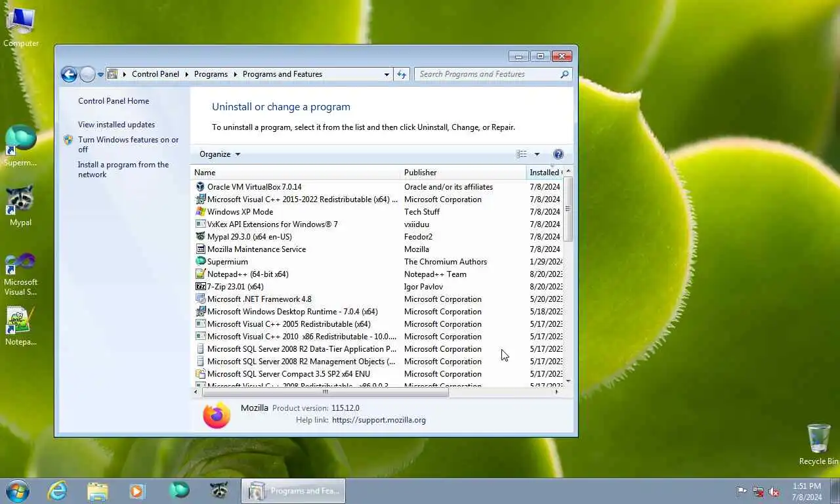This screenshot has width=840, height=504.
Task: Click the Control Panel breadcrumb
Action: pyautogui.click(x=156, y=74)
